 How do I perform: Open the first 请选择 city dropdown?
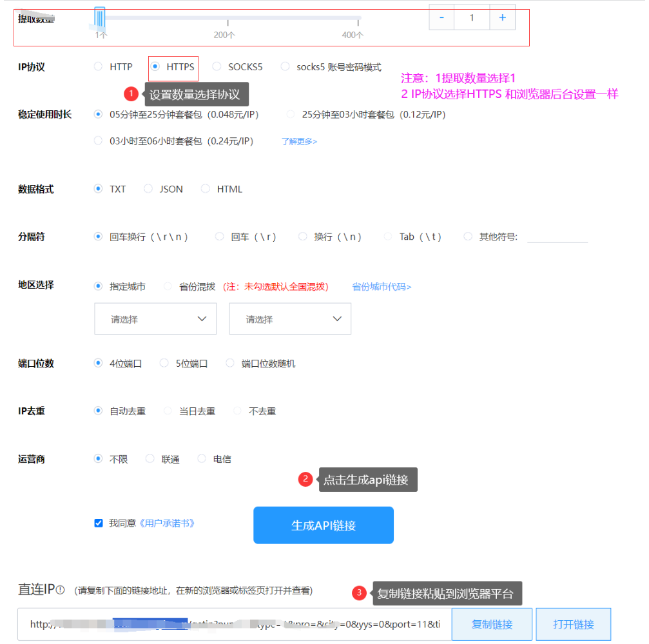click(x=155, y=318)
